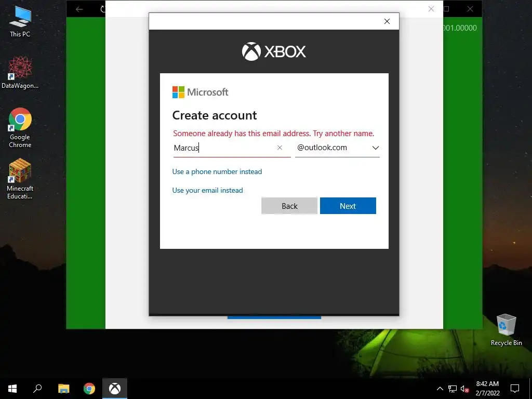Click Use your email instead link

pos(208,190)
